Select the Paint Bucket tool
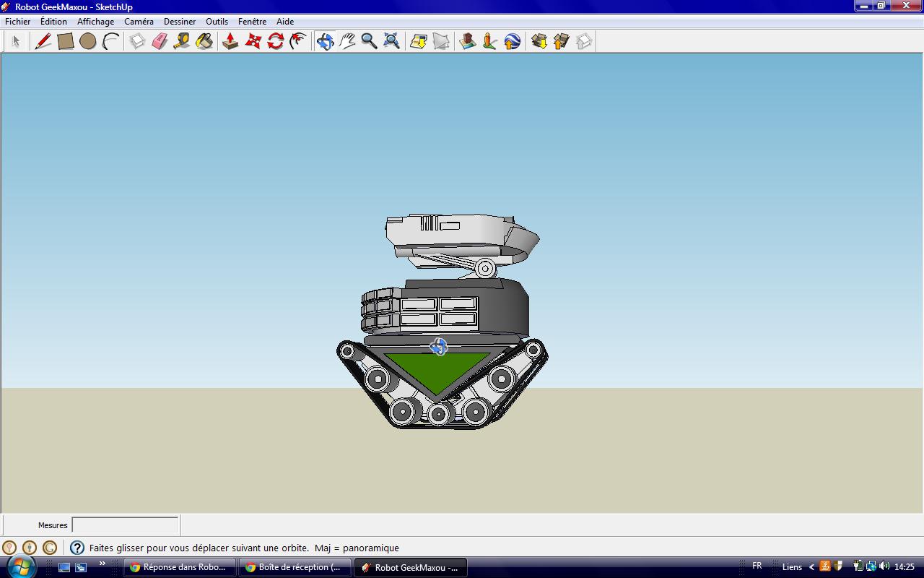Image resolution: width=924 pixels, height=578 pixels. [204, 41]
